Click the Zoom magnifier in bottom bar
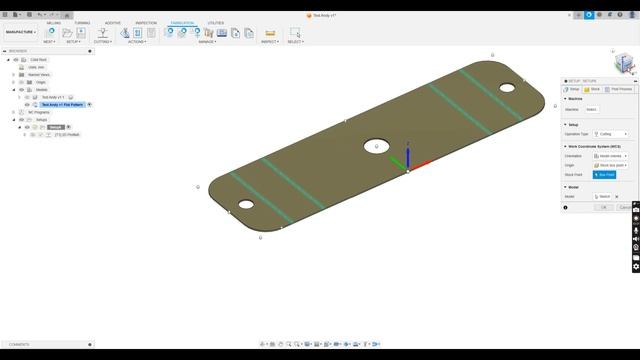The image size is (640, 360). point(289,344)
